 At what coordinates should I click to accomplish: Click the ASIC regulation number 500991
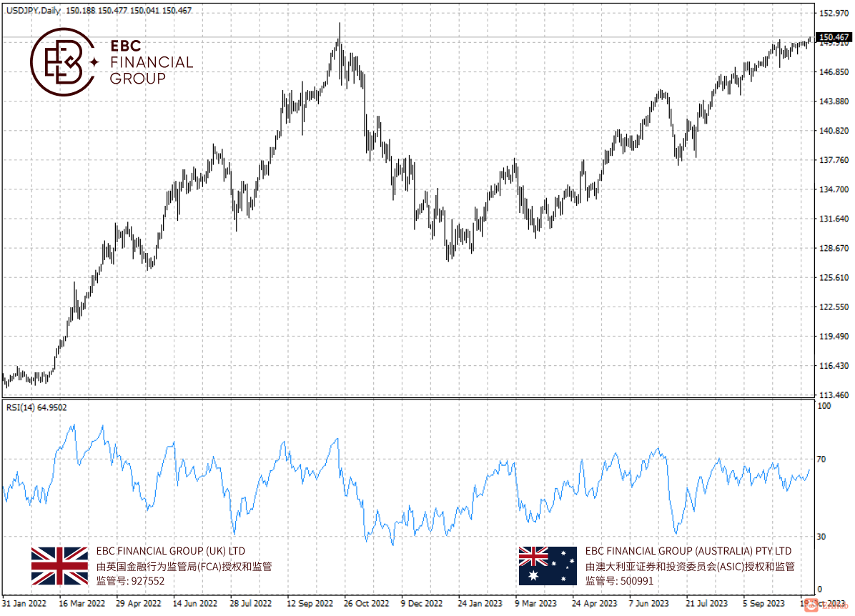click(x=637, y=581)
